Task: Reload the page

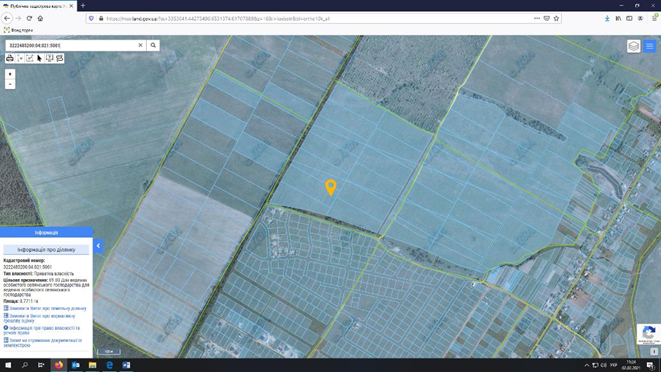Action: (x=29, y=18)
